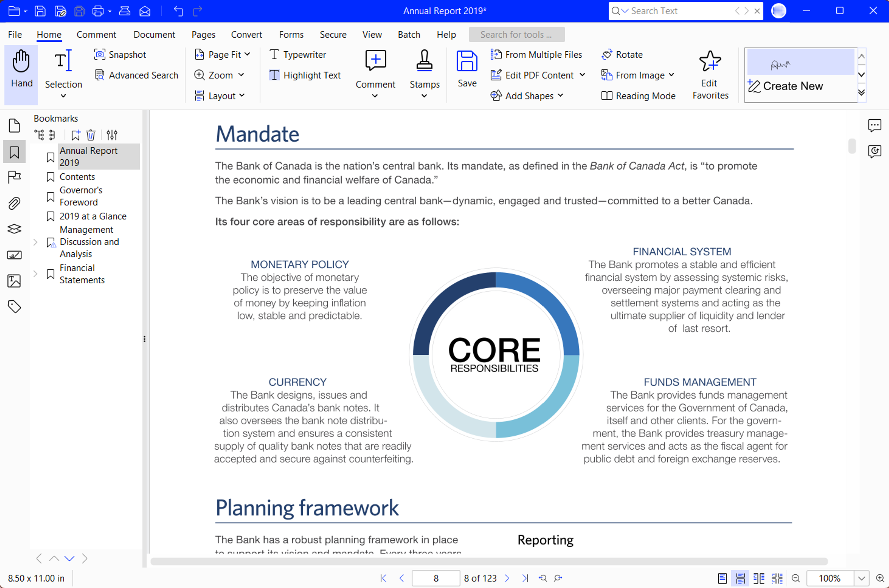Switch to single page view

[x=722, y=578]
